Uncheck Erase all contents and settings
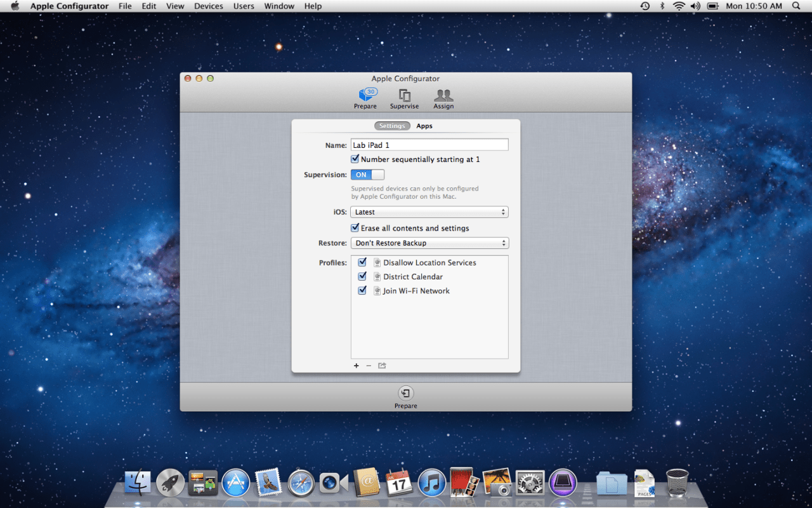This screenshot has height=508, width=812. point(355,228)
